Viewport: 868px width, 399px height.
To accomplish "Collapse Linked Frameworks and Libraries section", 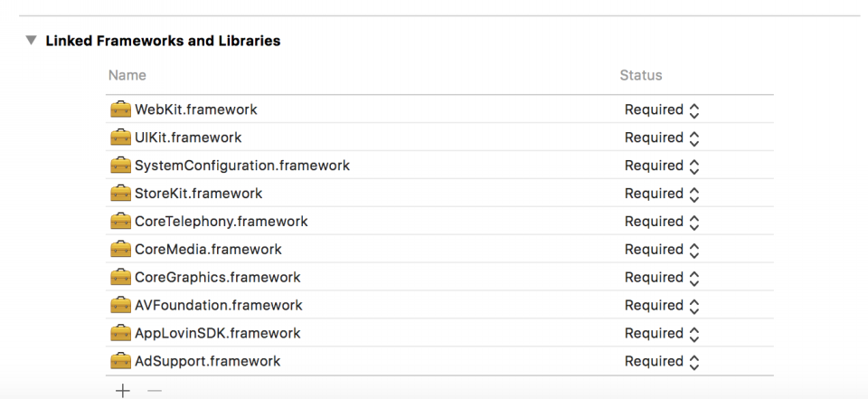I will click(32, 41).
